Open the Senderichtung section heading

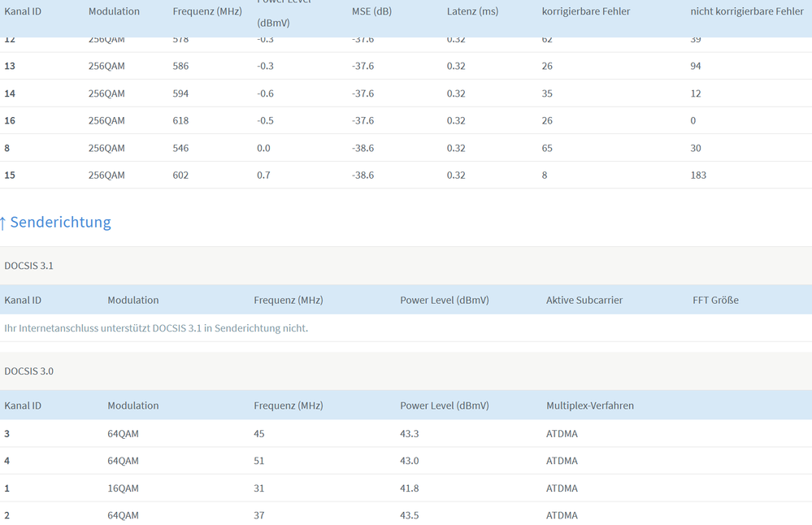coord(60,222)
